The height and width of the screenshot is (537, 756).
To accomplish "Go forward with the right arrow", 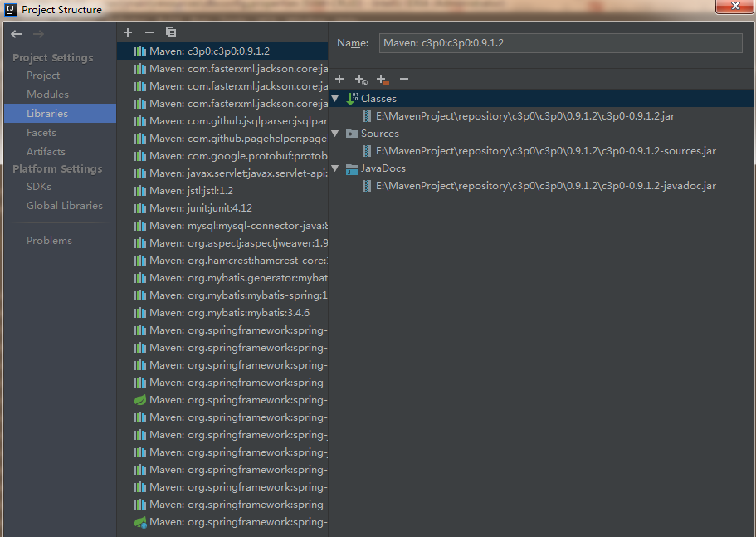I will 38,34.
